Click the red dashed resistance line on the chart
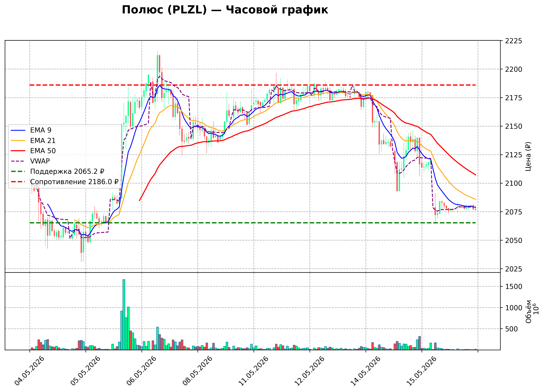Viewport: 545px width, 392px height. pos(253,85)
